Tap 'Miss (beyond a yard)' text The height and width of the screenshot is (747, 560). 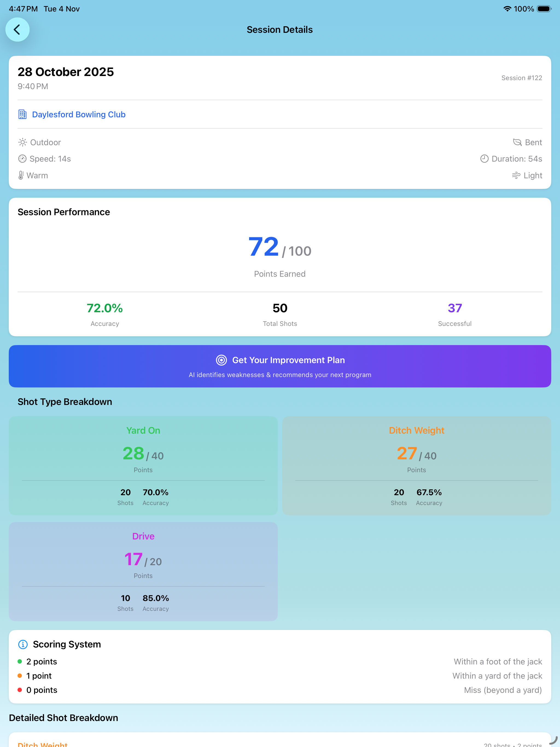tap(503, 690)
